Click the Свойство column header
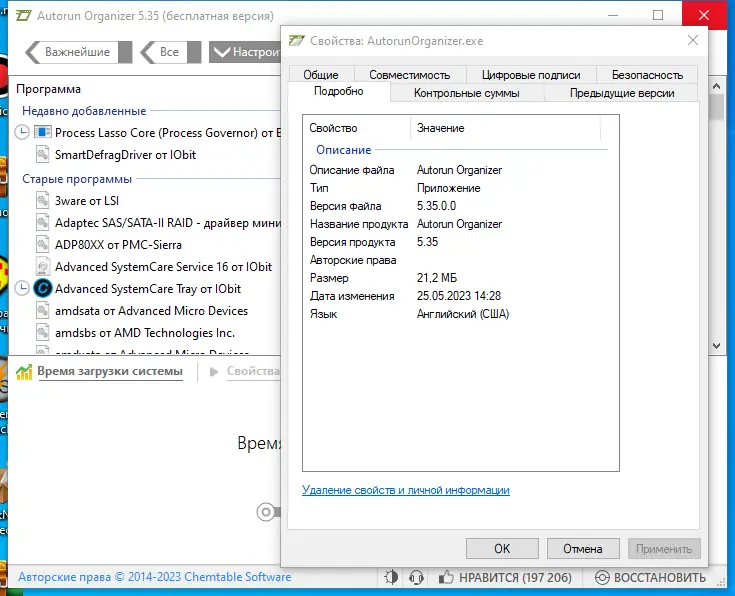Screen dimensions: 735x596 point(357,128)
